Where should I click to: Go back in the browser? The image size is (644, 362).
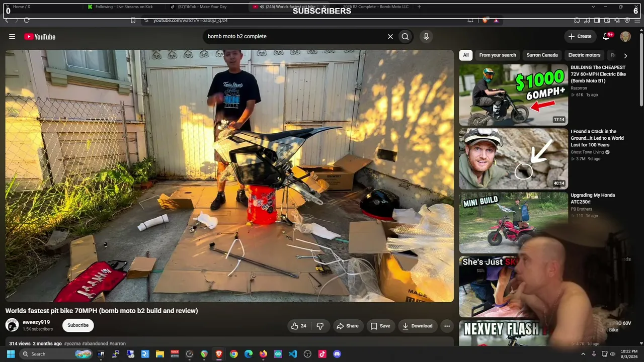[x=7, y=20]
